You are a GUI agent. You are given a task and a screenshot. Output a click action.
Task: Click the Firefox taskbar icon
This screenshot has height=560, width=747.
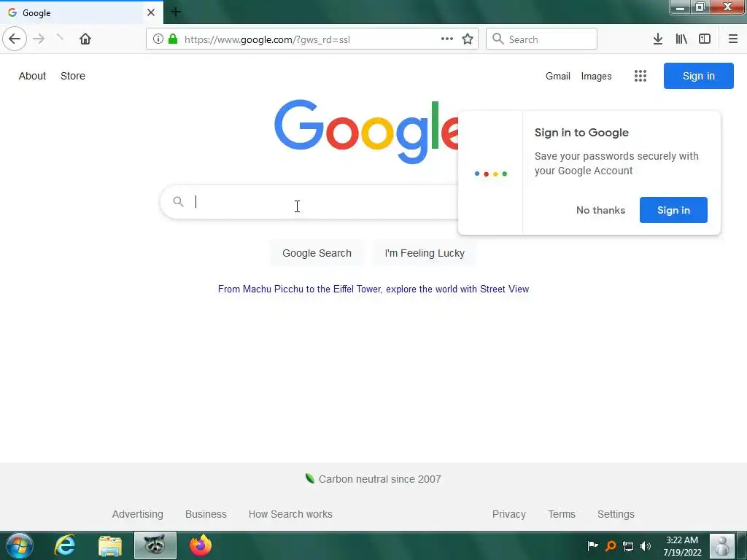coord(200,545)
